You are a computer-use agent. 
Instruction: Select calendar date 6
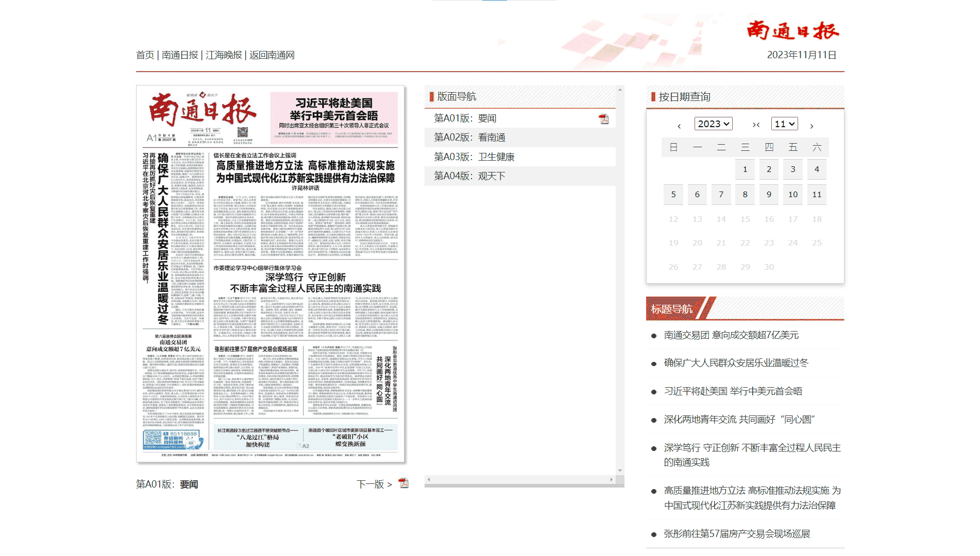[697, 195]
